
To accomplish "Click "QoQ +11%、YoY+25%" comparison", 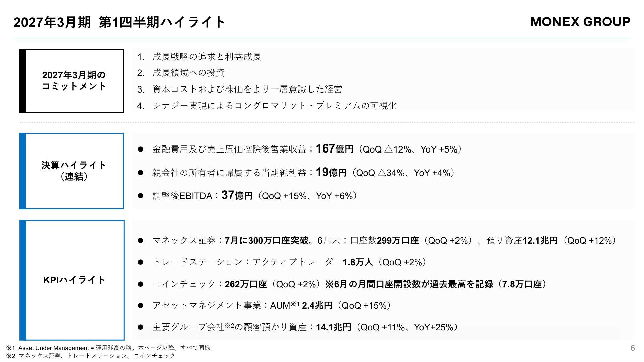I will pyautogui.click(x=407, y=327).
